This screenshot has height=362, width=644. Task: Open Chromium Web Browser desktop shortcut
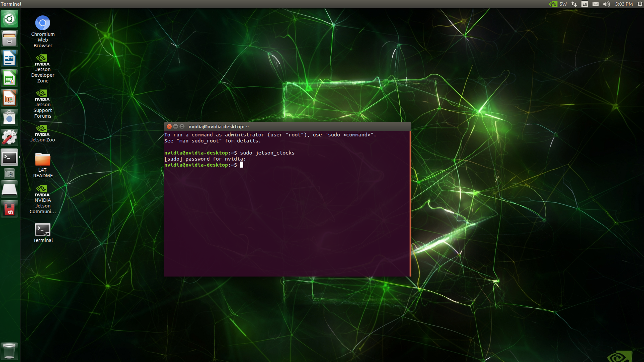tap(43, 23)
